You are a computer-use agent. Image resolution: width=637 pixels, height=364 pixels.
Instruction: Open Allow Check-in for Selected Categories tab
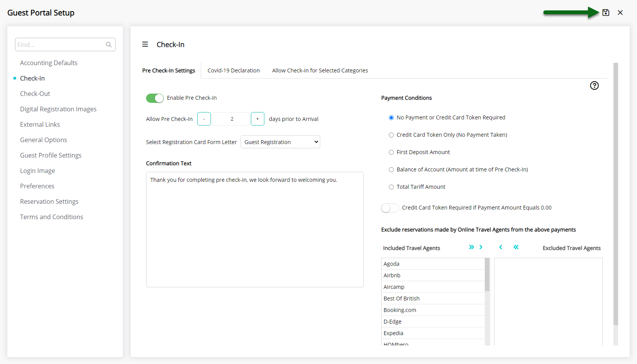320,70
